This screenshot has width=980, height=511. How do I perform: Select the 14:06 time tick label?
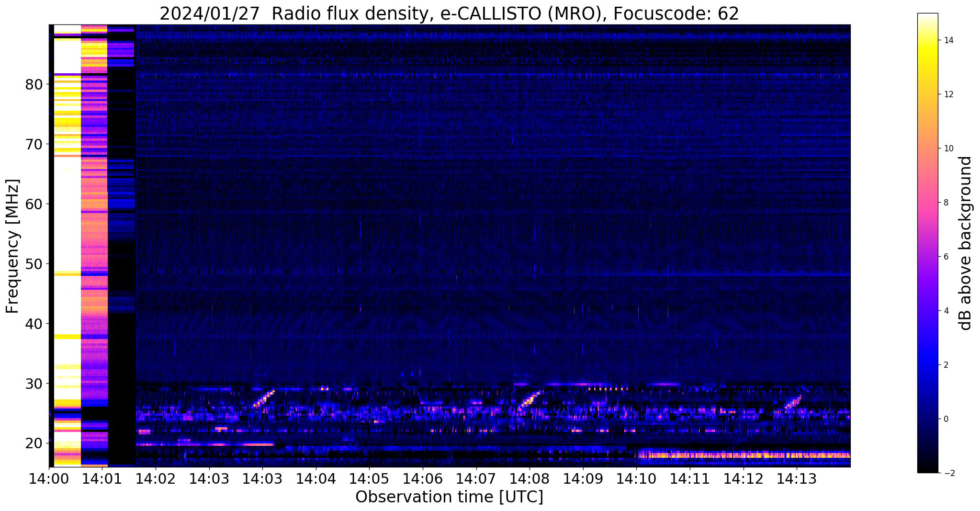coord(423,478)
